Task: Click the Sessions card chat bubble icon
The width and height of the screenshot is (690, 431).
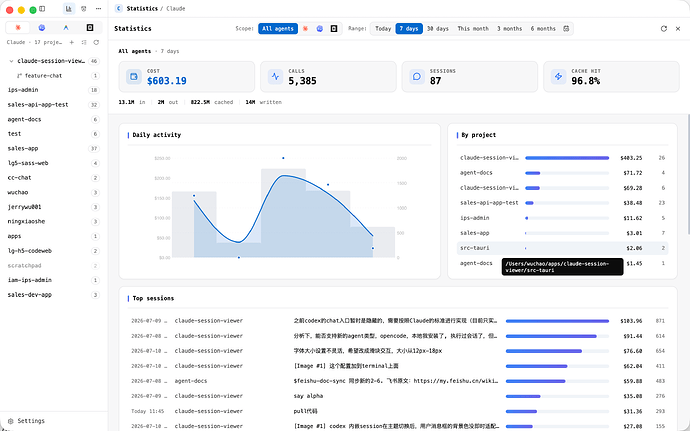Action: (x=417, y=77)
